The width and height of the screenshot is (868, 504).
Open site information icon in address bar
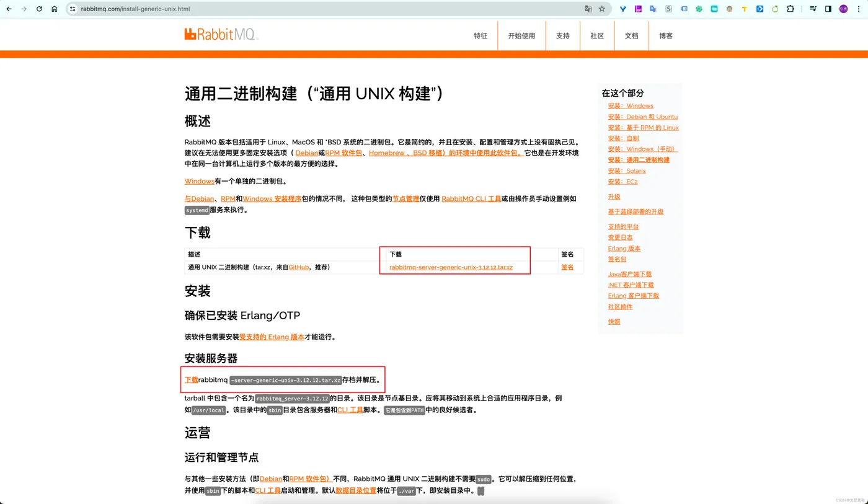click(73, 9)
